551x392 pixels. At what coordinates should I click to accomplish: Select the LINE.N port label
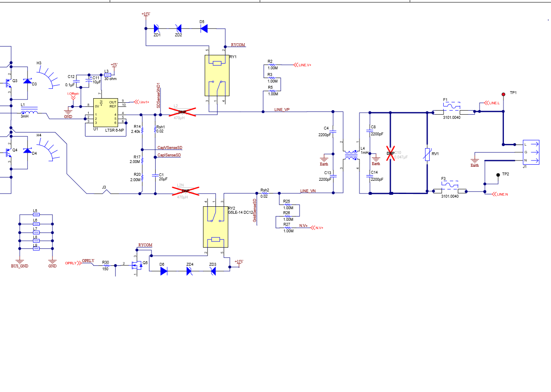[x=500, y=194]
